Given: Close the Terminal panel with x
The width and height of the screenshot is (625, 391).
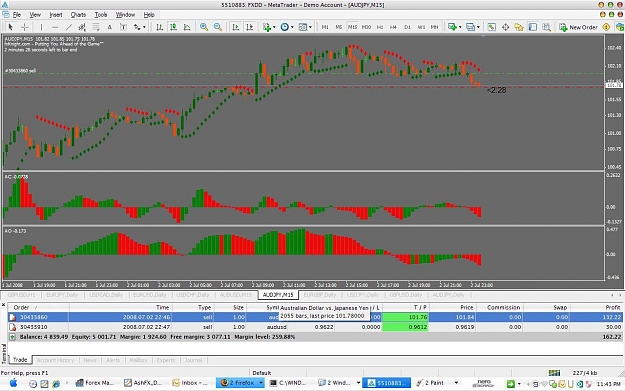Looking at the screenshot, I should [x=4, y=305].
